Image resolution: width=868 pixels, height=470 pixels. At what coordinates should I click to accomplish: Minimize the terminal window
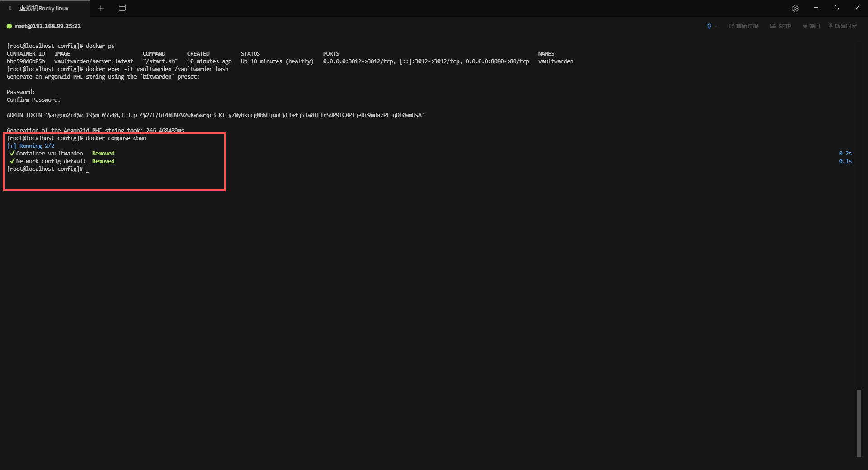pyautogui.click(x=816, y=8)
